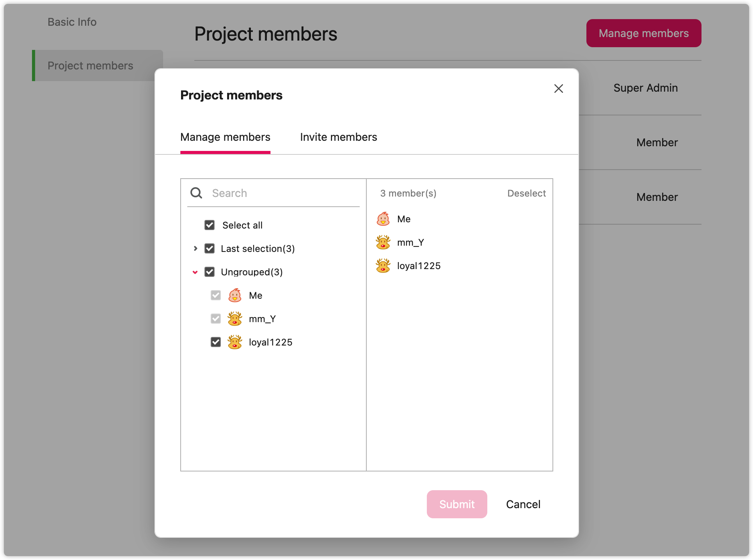Viewport: 753px width, 560px height.
Task: Click the disabled checkbox beside Me
Action: click(216, 295)
